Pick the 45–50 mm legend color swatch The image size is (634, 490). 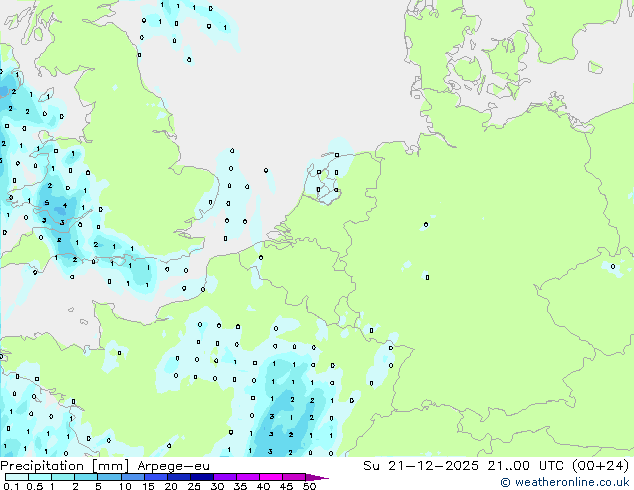pyautogui.click(x=294, y=477)
